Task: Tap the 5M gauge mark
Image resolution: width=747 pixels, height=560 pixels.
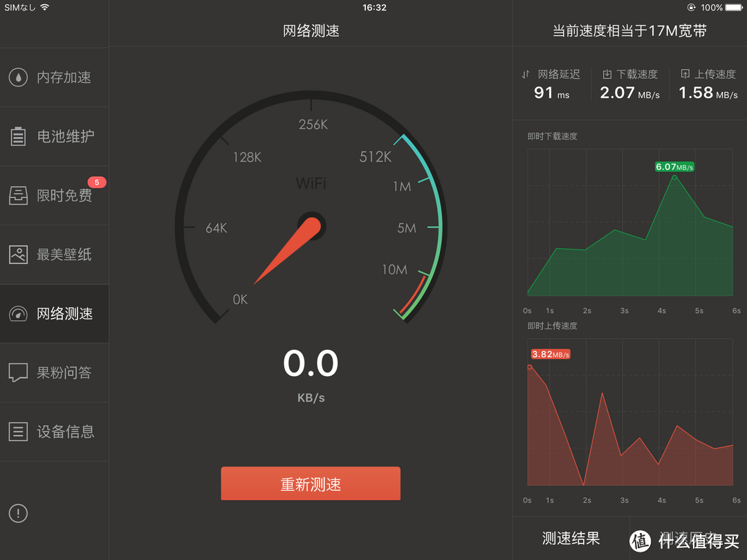Action: tap(407, 228)
